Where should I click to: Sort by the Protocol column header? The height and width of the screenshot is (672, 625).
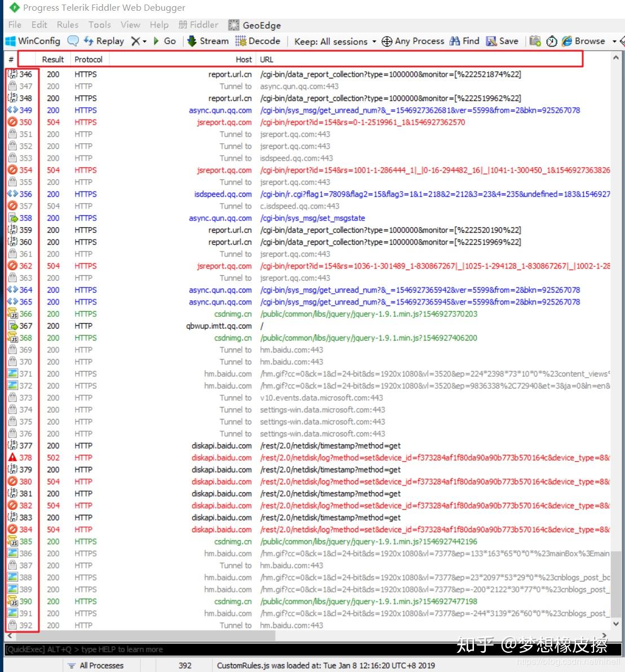coord(88,60)
